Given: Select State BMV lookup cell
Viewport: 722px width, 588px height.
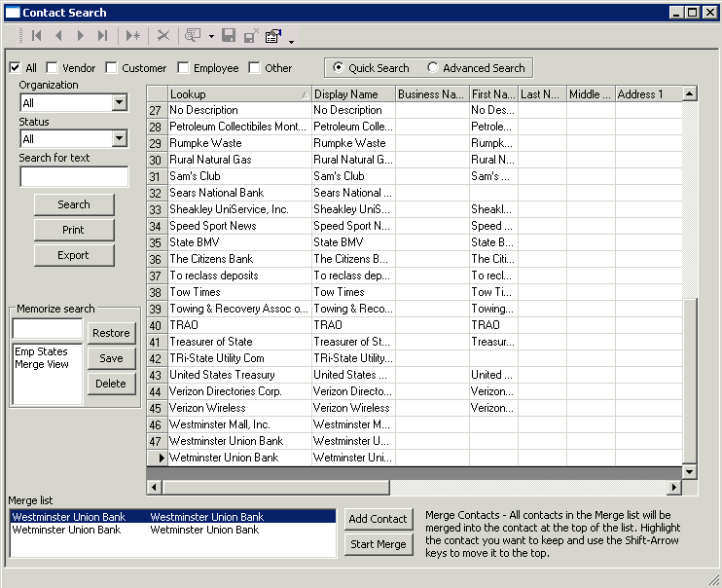Looking at the screenshot, I should 239,242.
